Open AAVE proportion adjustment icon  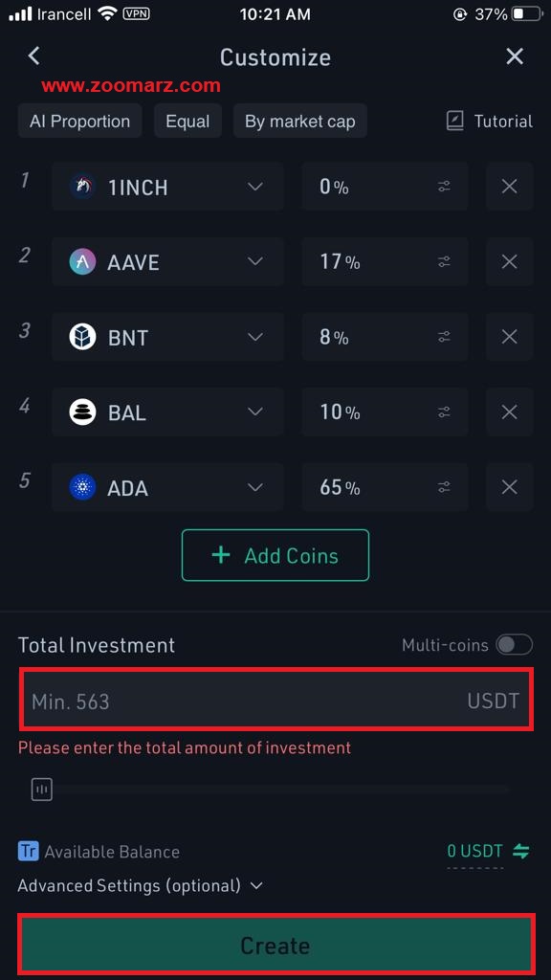click(x=444, y=261)
